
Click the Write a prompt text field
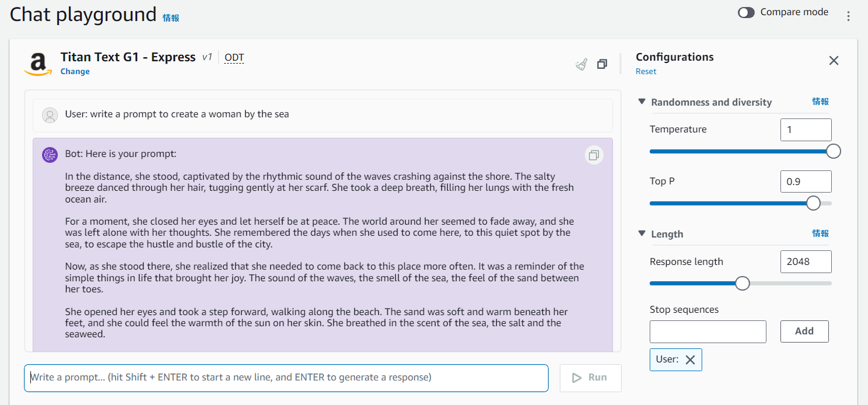coord(286,378)
